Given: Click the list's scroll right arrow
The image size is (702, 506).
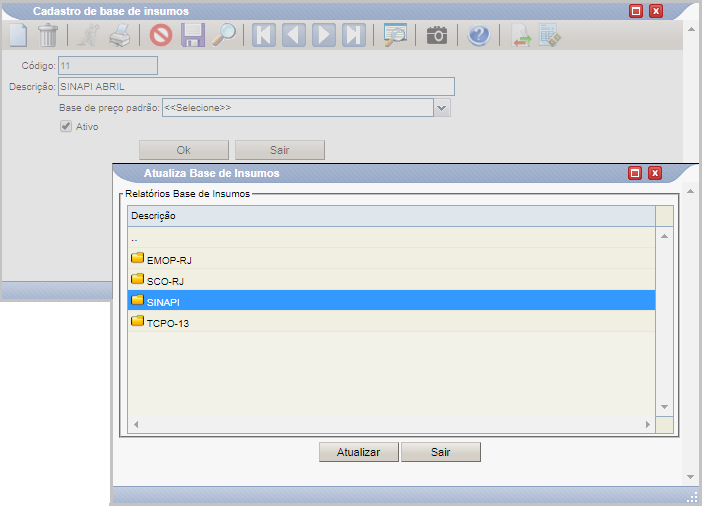Looking at the screenshot, I should (x=647, y=424).
